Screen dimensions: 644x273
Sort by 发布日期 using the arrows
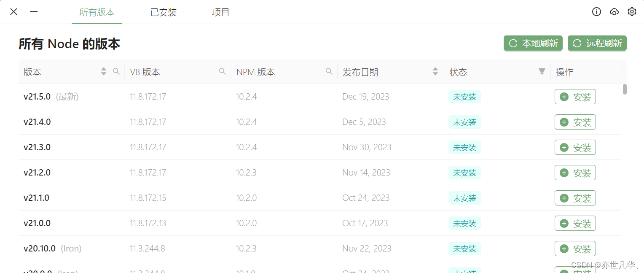435,72
